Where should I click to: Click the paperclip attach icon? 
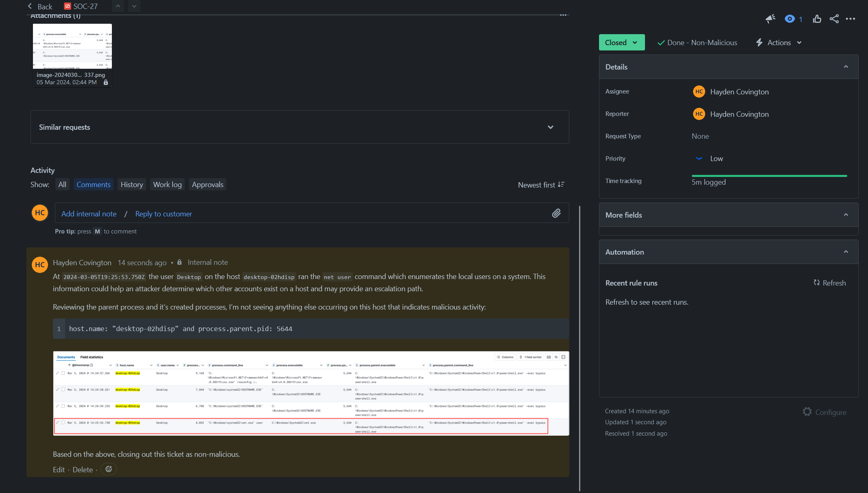pyautogui.click(x=556, y=213)
